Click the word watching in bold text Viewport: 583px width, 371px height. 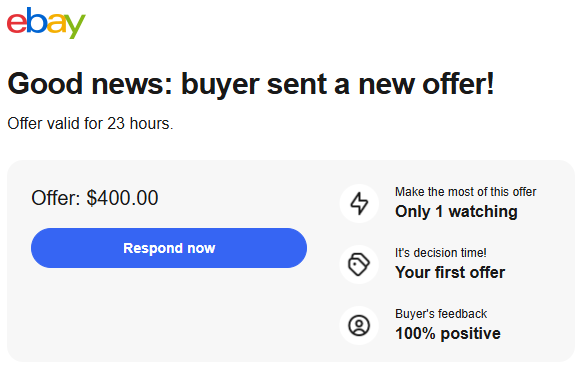tap(483, 212)
